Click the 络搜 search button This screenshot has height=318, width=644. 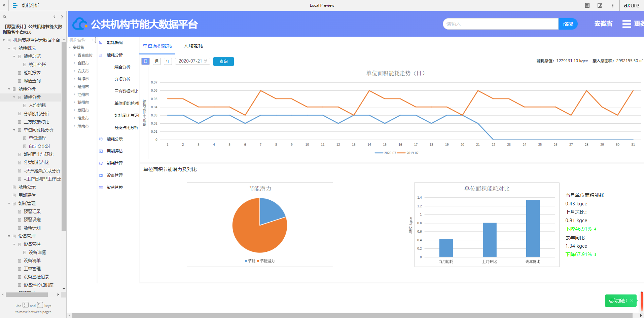[568, 24]
